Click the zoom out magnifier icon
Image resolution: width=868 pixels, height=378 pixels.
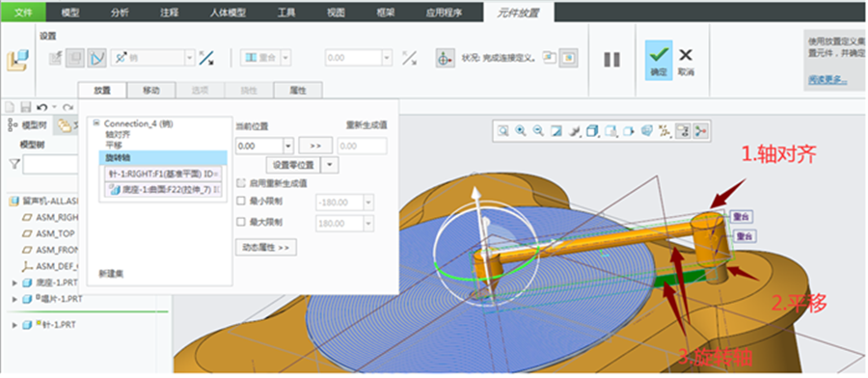[538, 130]
